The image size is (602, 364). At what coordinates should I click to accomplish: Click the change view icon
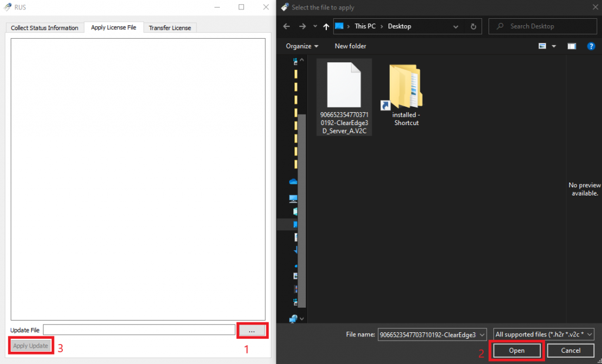pyautogui.click(x=543, y=46)
